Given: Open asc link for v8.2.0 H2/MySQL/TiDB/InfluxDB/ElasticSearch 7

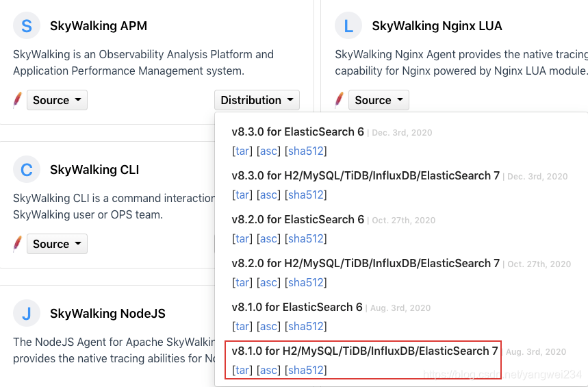Looking at the screenshot, I should 268,283.
